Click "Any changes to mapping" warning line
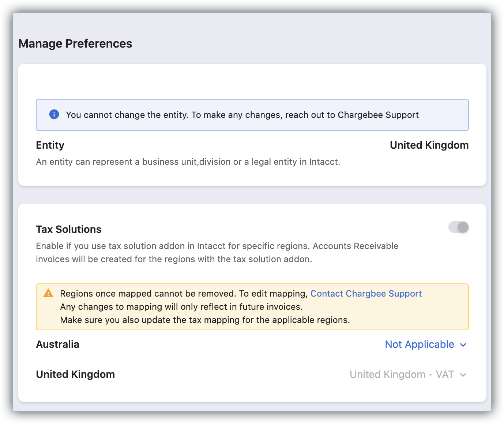The image size is (504, 424). coord(181,307)
